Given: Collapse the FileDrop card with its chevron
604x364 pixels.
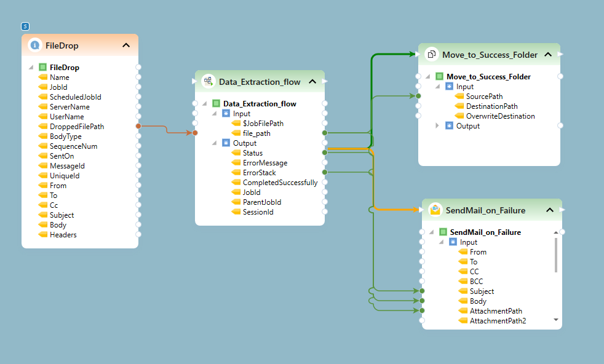Looking at the screenshot, I should point(126,45).
